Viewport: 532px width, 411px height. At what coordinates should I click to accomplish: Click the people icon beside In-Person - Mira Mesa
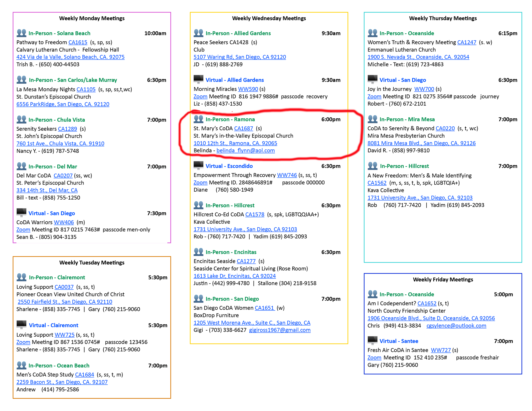(372, 119)
